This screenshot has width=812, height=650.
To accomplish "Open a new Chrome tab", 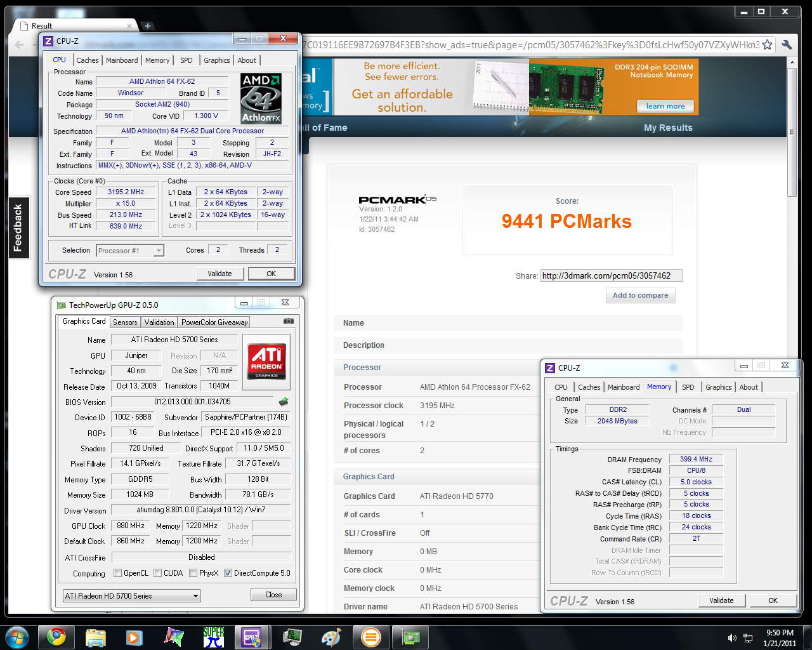I will tap(147, 26).
